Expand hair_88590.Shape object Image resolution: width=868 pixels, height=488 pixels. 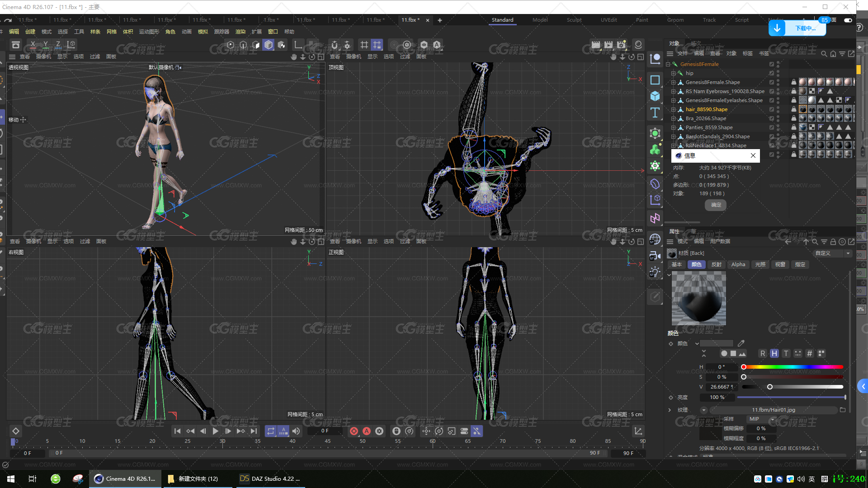tap(673, 109)
